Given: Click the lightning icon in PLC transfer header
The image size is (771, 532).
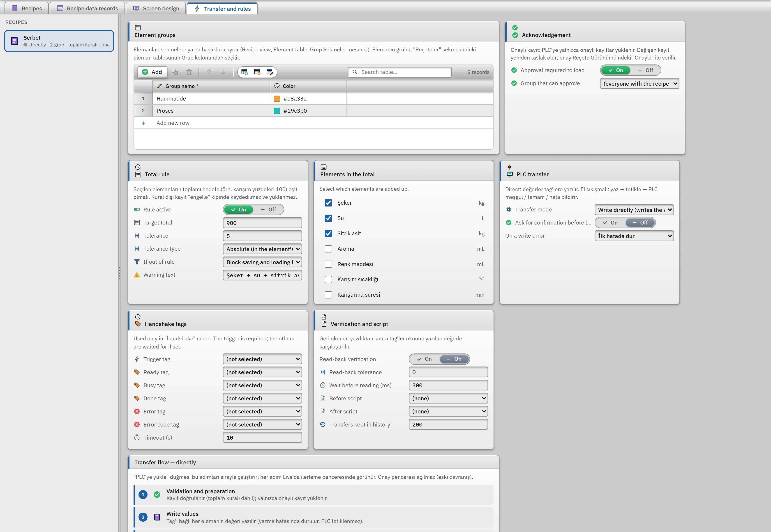Looking at the screenshot, I should coord(509,167).
